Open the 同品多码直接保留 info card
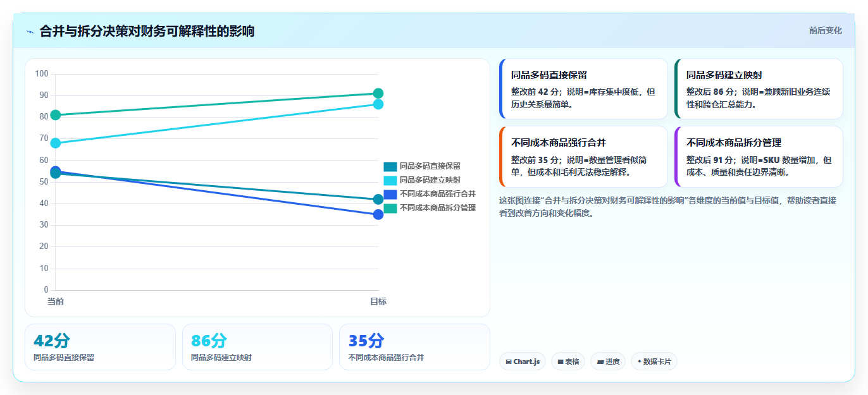Viewport: 868px width, 395px height. (x=583, y=89)
